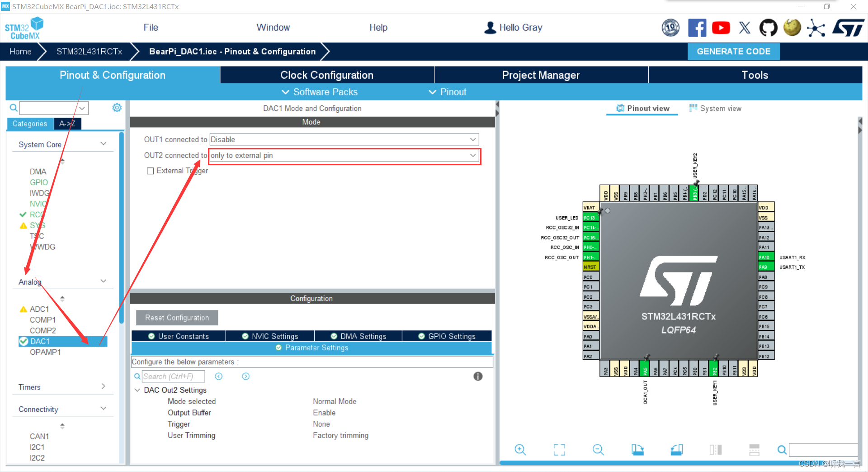
Task: Show parameter information via info icon
Action: pos(478,377)
